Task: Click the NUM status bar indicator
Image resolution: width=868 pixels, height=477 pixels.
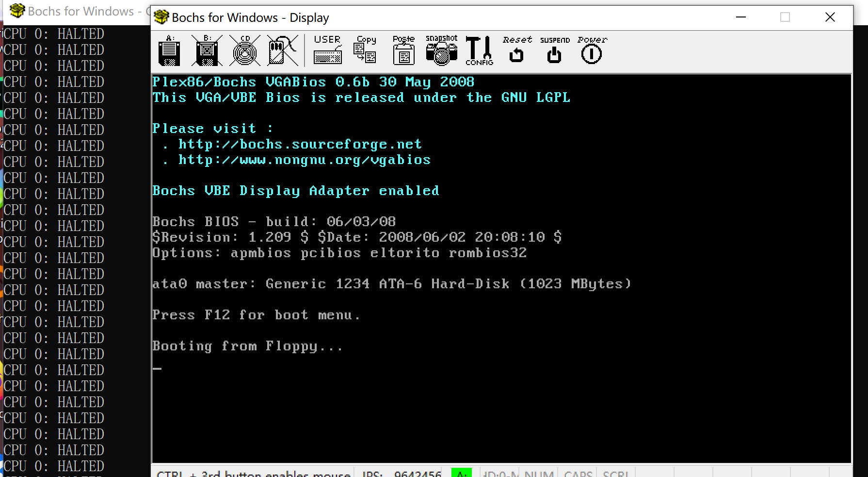Action: (x=539, y=473)
